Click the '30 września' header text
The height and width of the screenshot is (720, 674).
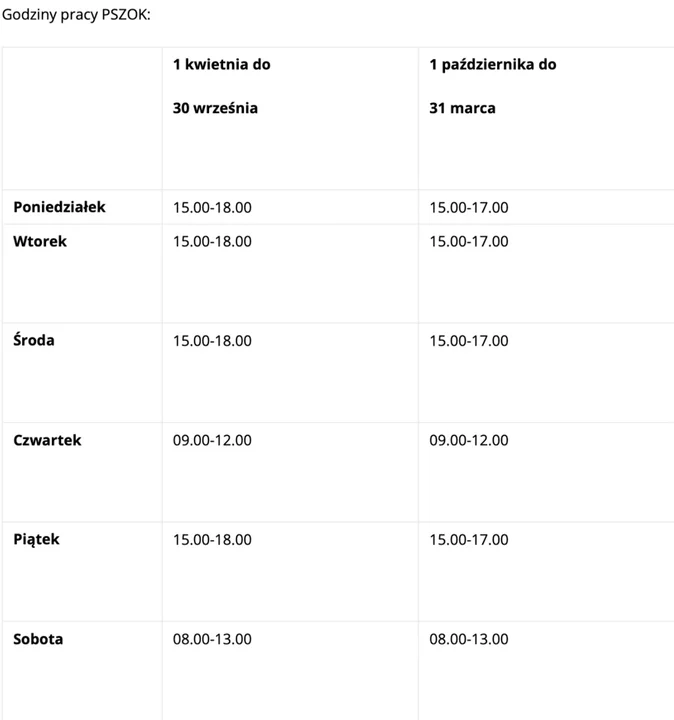click(215, 108)
